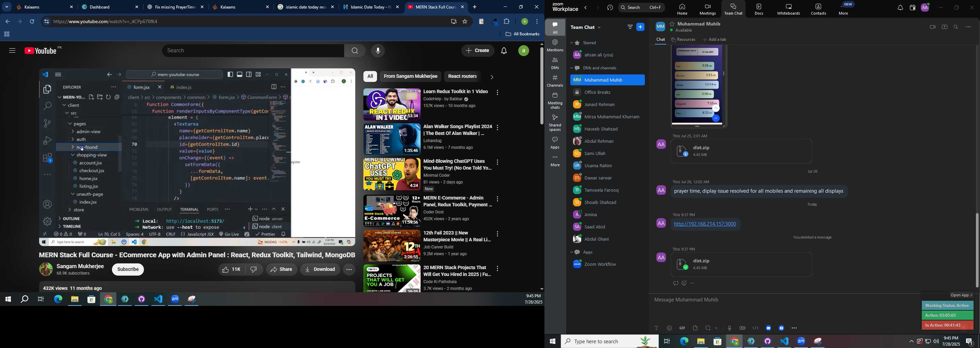980x348 pixels.
Task: Collapse the Apps section in Zoom
Action: (x=572, y=253)
